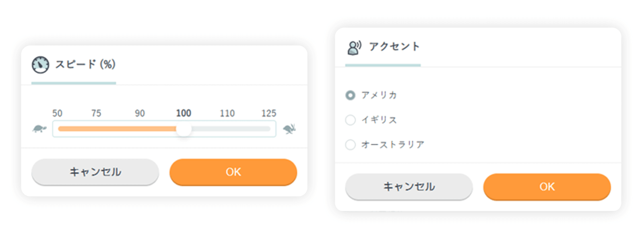Screen dimensions: 644x240
Task: Click the スピード (%) dialog title
Action: (x=85, y=64)
